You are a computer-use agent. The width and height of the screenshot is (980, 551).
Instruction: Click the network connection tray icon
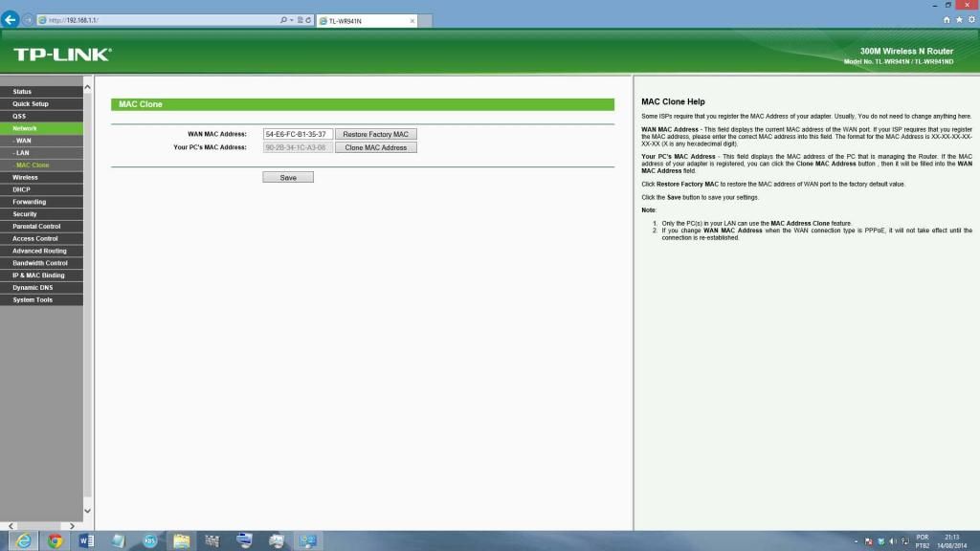tap(905, 541)
